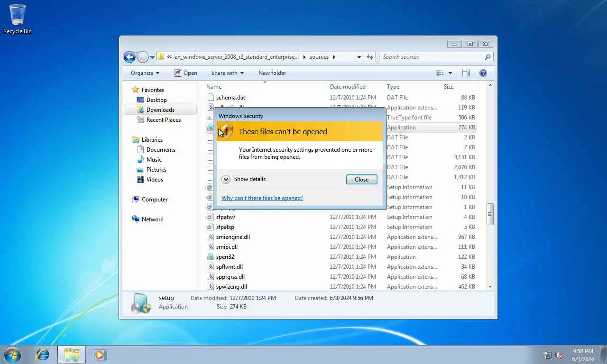The width and height of the screenshot is (607, 364).
Task: Expand Show details in security dialog
Action: click(244, 179)
